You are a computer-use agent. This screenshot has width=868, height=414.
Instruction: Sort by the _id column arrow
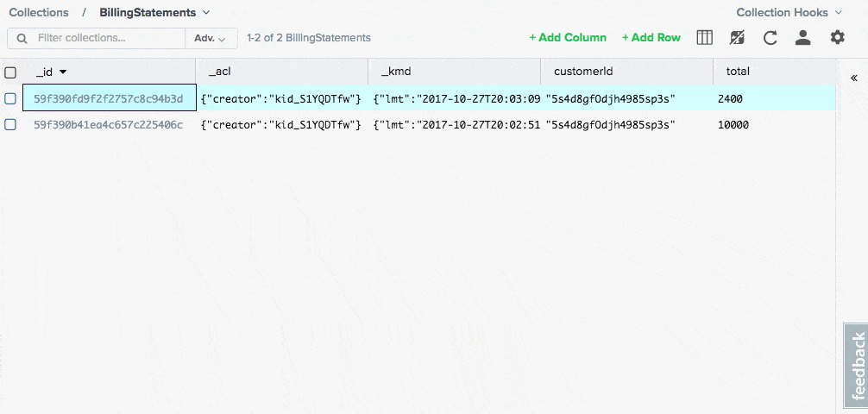coord(63,72)
